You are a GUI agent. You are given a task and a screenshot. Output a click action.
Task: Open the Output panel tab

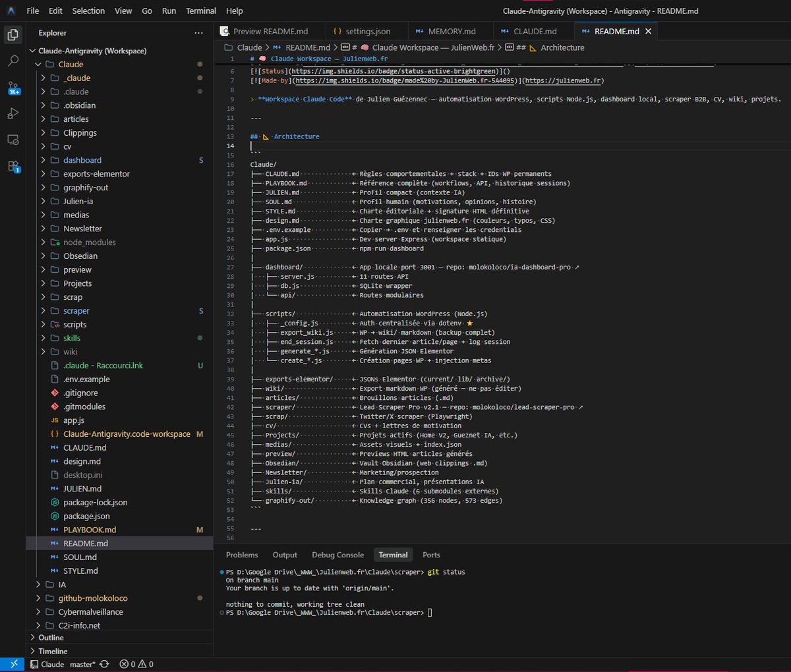285,555
